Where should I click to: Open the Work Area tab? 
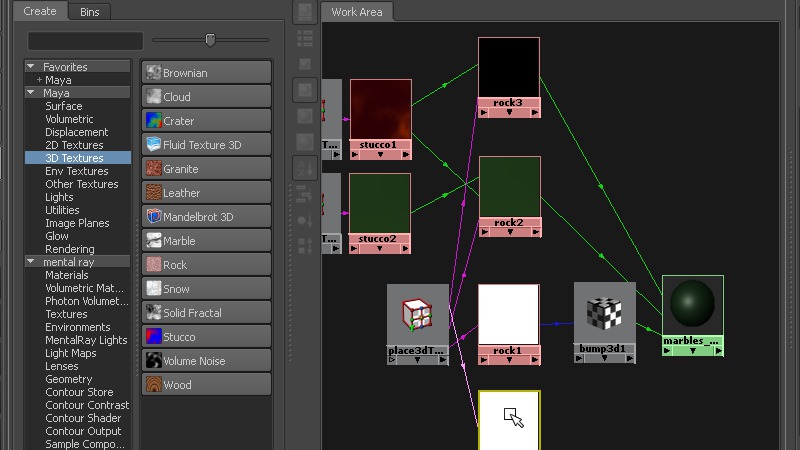click(x=358, y=12)
